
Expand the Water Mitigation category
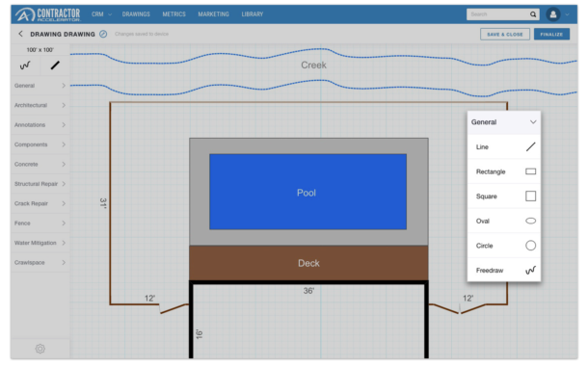(40, 243)
